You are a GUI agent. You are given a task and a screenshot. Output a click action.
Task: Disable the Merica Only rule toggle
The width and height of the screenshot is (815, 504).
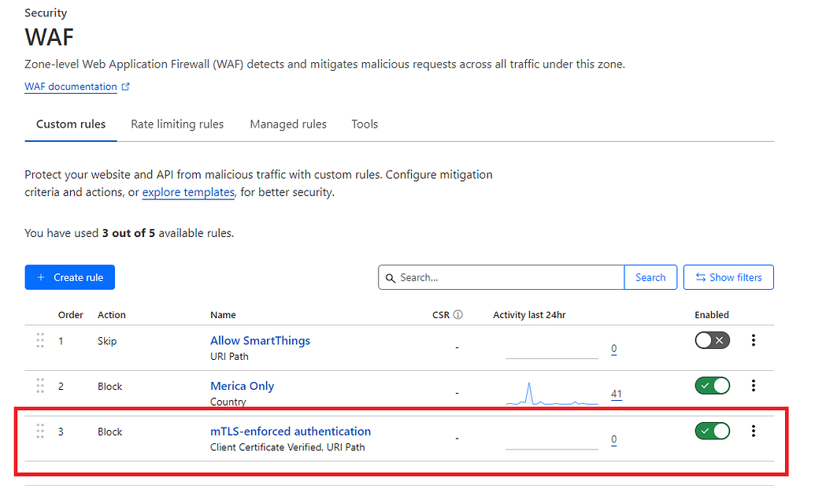(x=712, y=385)
